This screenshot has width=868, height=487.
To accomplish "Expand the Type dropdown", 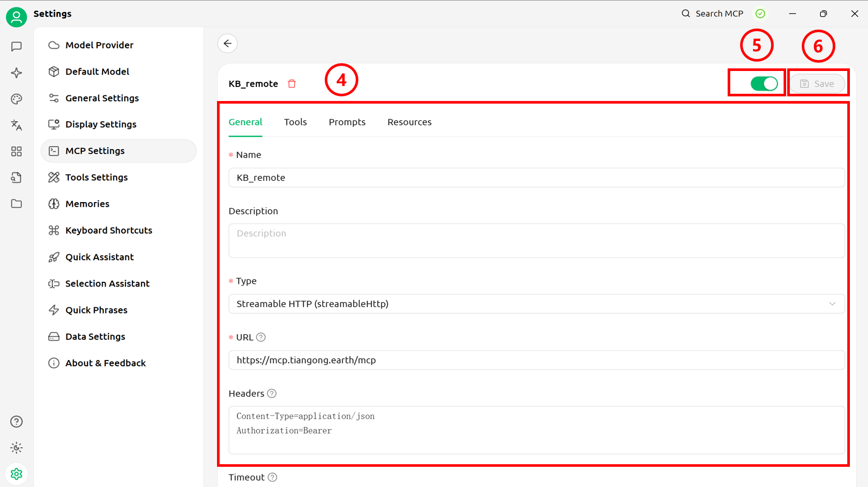I will click(x=536, y=304).
